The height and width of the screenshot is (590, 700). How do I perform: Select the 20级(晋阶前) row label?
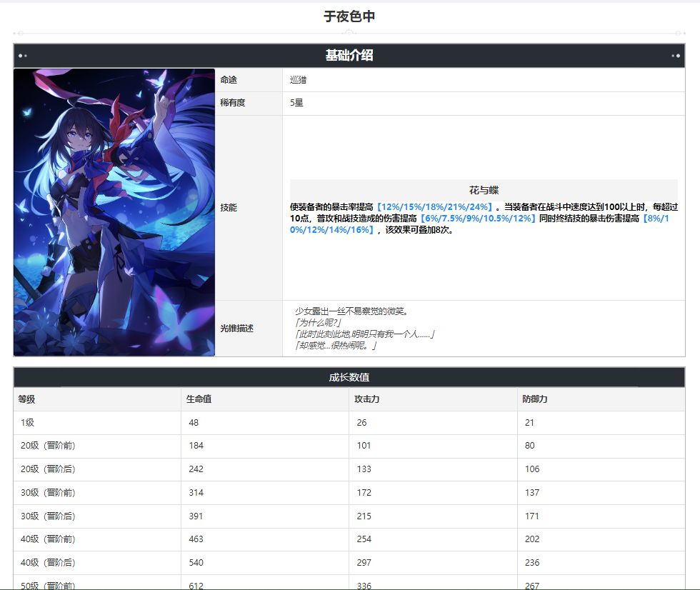click(48, 446)
